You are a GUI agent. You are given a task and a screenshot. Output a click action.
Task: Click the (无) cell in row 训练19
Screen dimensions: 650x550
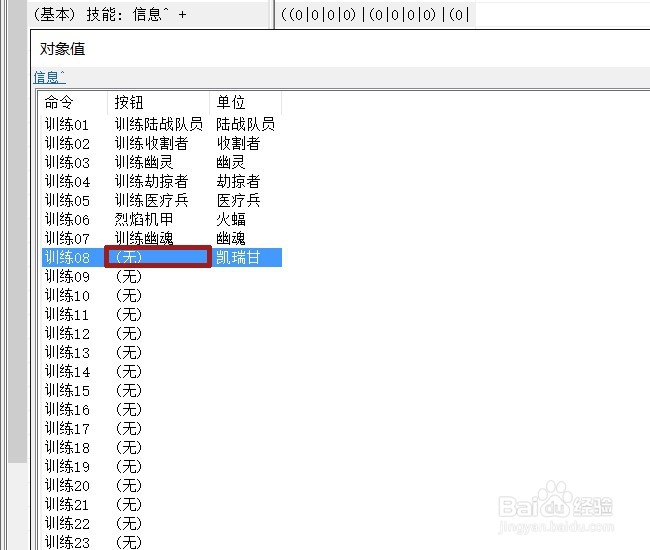pyautogui.click(x=129, y=467)
